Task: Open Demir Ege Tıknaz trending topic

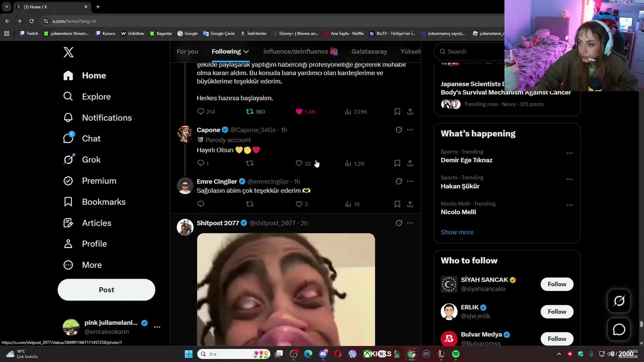Action: pyautogui.click(x=466, y=160)
